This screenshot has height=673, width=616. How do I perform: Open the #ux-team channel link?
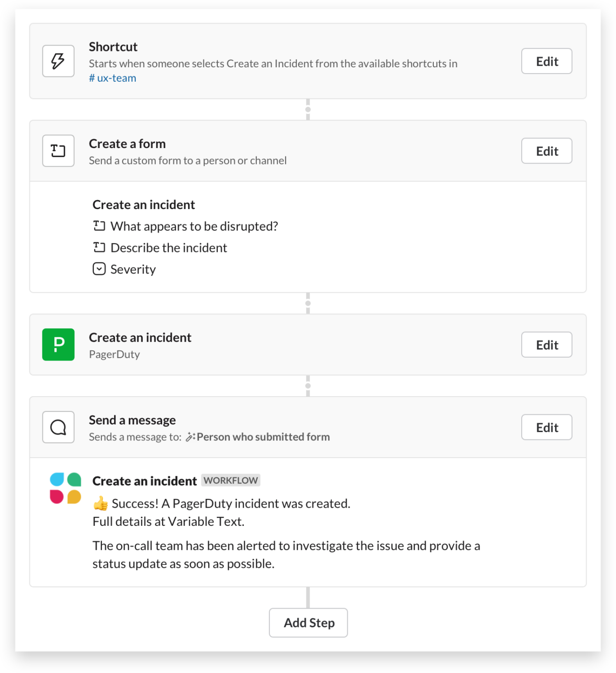[x=113, y=78]
